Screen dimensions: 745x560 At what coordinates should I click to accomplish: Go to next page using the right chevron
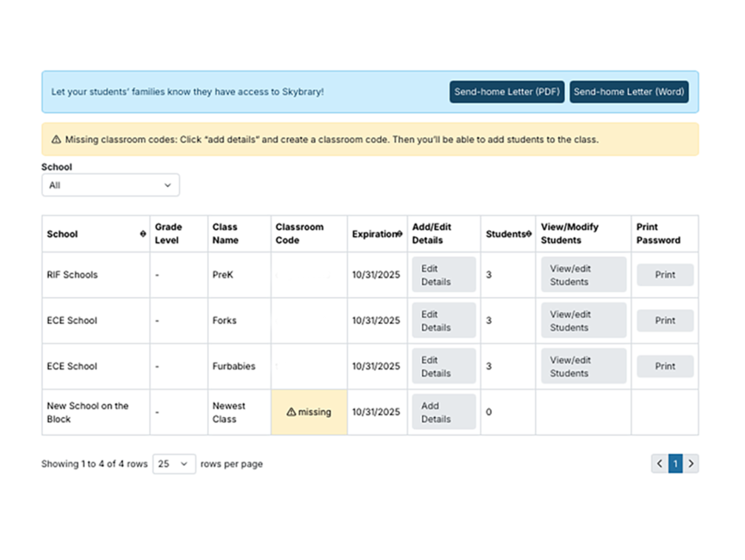tap(691, 464)
